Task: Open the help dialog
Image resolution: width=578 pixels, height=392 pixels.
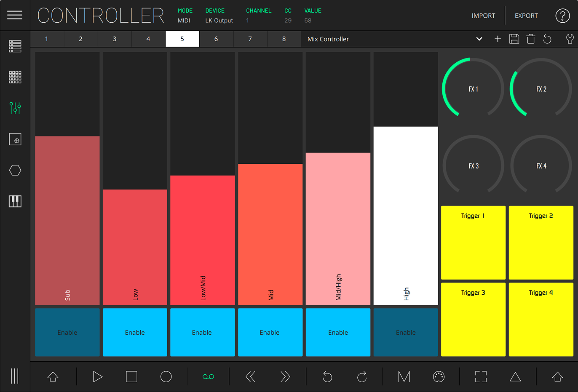Action: [x=563, y=16]
